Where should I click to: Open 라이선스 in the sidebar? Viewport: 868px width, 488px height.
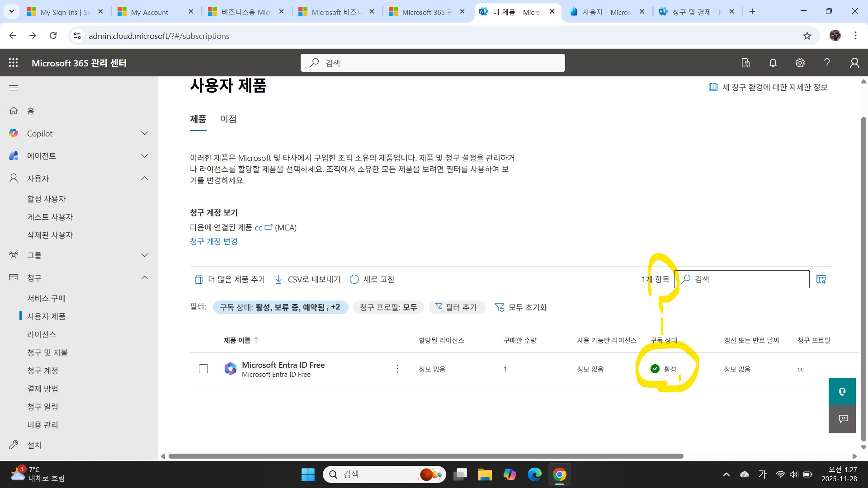tap(42, 334)
